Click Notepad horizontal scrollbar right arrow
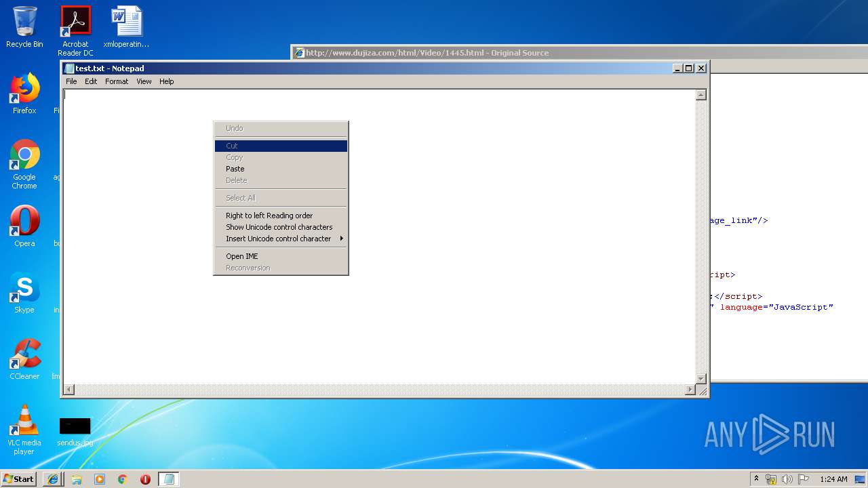Viewport: 868px width, 488px height. [690, 390]
